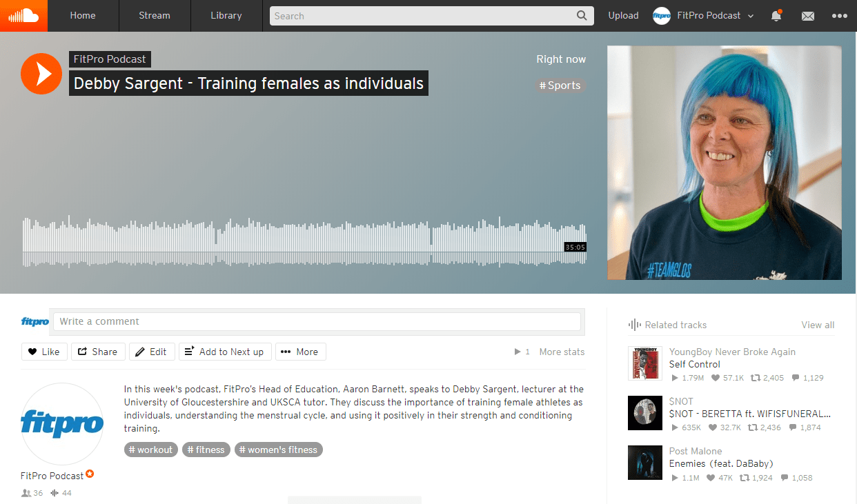Click the SoundCloud logo
This screenshot has height=504, width=857.
coord(23,16)
